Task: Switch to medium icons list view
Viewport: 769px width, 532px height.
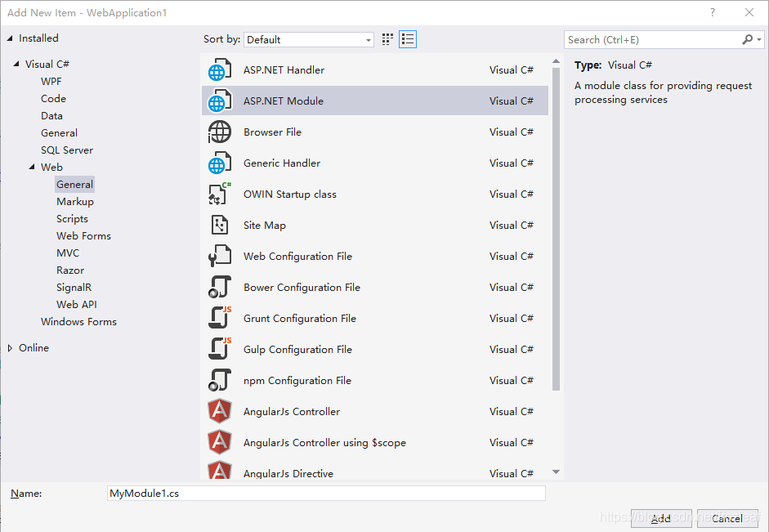Action: pyautogui.click(x=408, y=39)
